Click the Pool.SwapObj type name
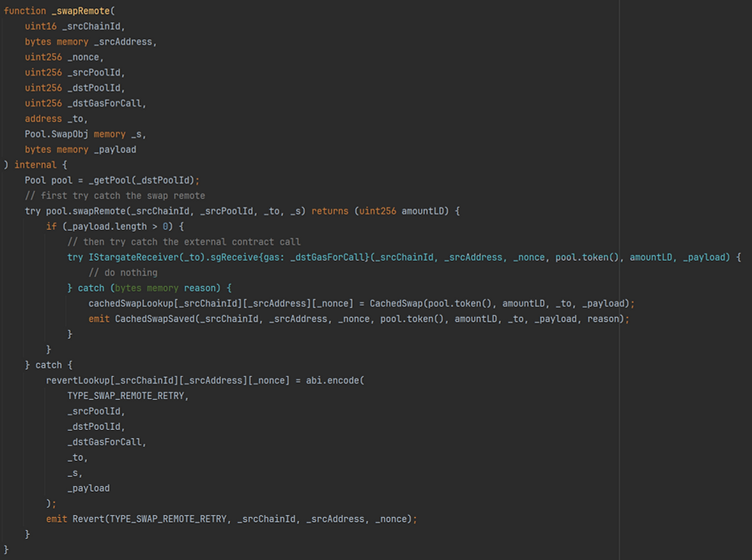The height and width of the screenshot is (560, 752). (57, 134)
